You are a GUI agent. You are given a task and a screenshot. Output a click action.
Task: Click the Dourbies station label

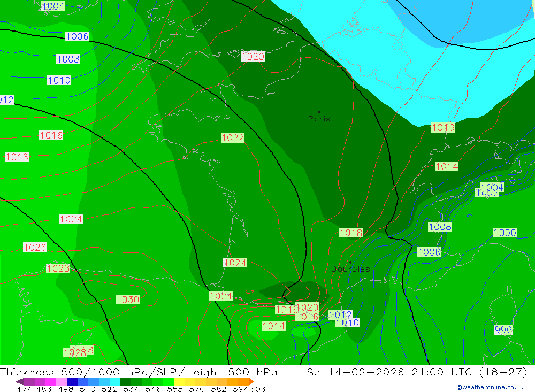pyautogui.click(x=350, y=269)
